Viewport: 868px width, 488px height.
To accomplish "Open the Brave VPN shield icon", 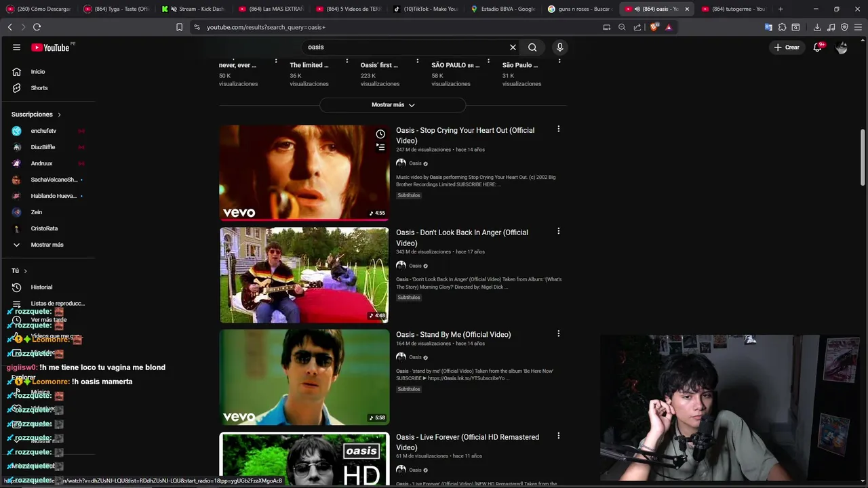I will tap(844, 27).
